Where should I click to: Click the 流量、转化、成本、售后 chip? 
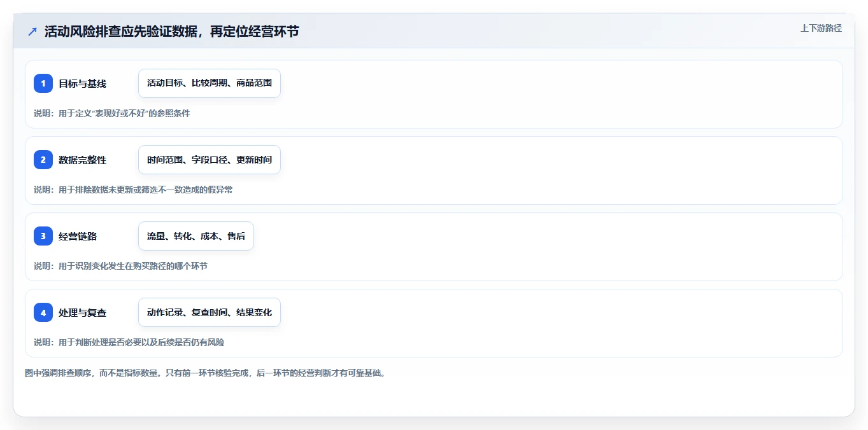click(x=196, y=236)
